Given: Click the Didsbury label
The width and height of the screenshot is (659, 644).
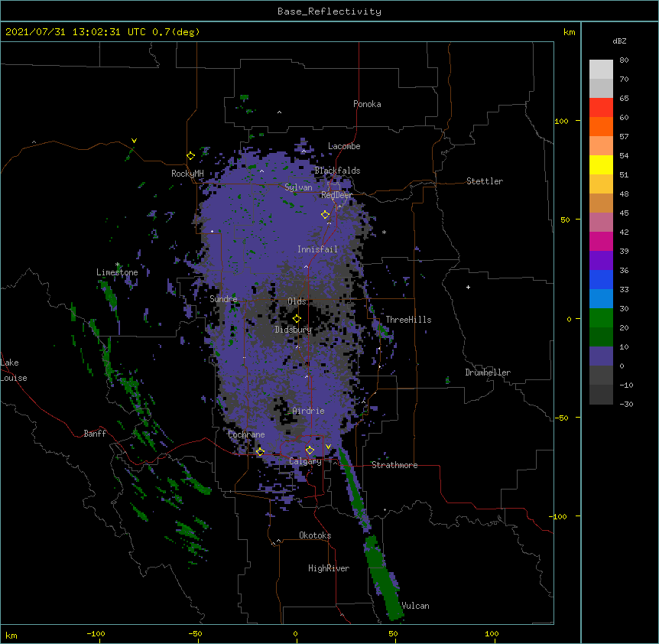Looking at the screenshot, I should coord(294,330).
